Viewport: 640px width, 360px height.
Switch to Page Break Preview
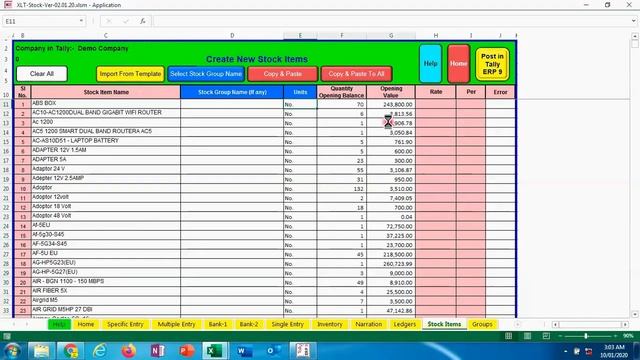point(546,336)
